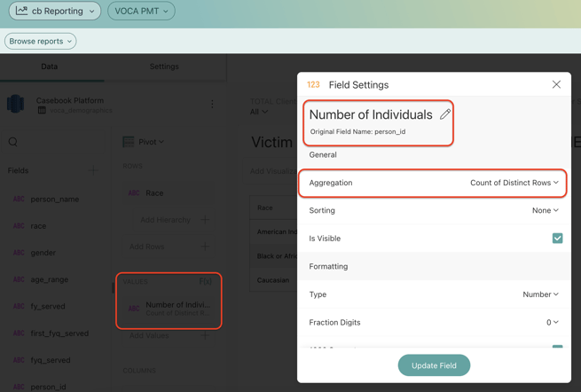581x392 pixels.
Task: Select the person_name field in list
Action: pos(54,200)
